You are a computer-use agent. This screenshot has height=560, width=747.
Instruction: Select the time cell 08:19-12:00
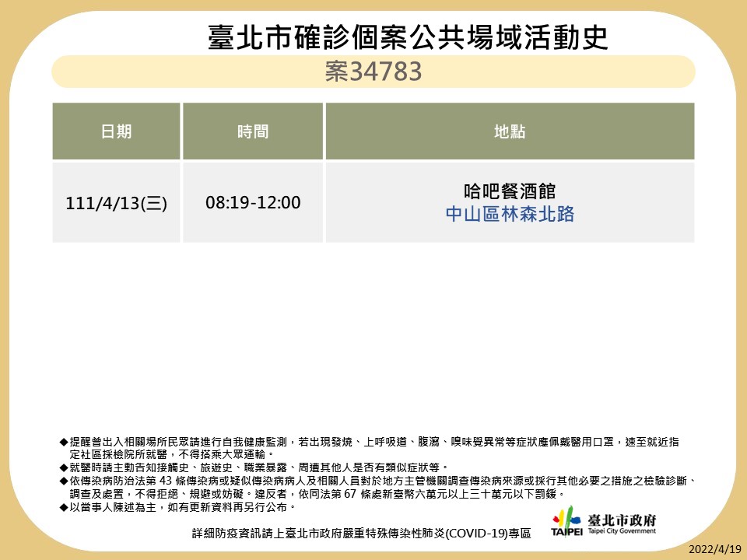253,202
